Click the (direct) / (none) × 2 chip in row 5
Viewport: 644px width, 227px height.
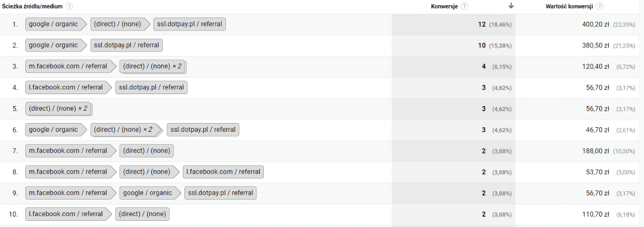point(58,109)
